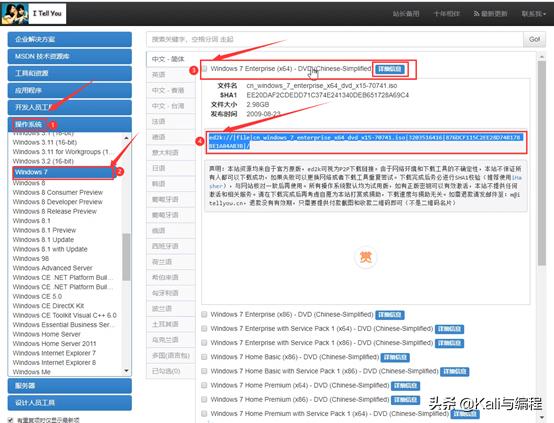Click the OS list scroll-down arrow
The image size is (554, 423).
tap(126, 370)
